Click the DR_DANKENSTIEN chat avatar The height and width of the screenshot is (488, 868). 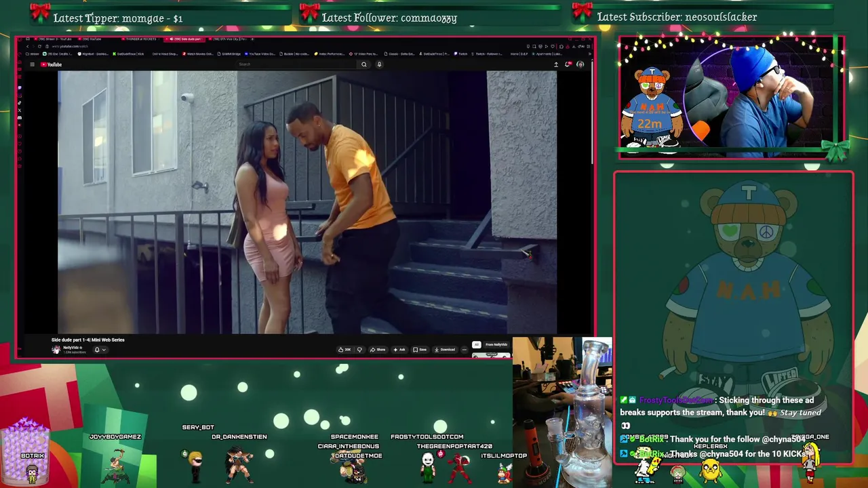point(239,464)
